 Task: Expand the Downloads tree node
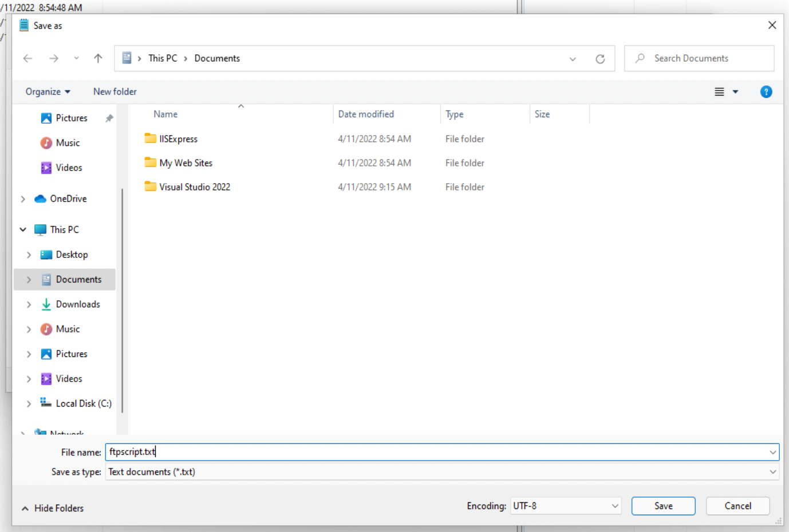(x=29, y=304)
